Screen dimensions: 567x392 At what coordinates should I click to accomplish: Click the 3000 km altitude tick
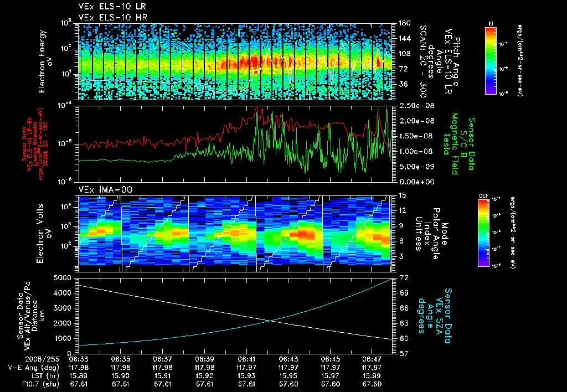click(x=63, y=308)
